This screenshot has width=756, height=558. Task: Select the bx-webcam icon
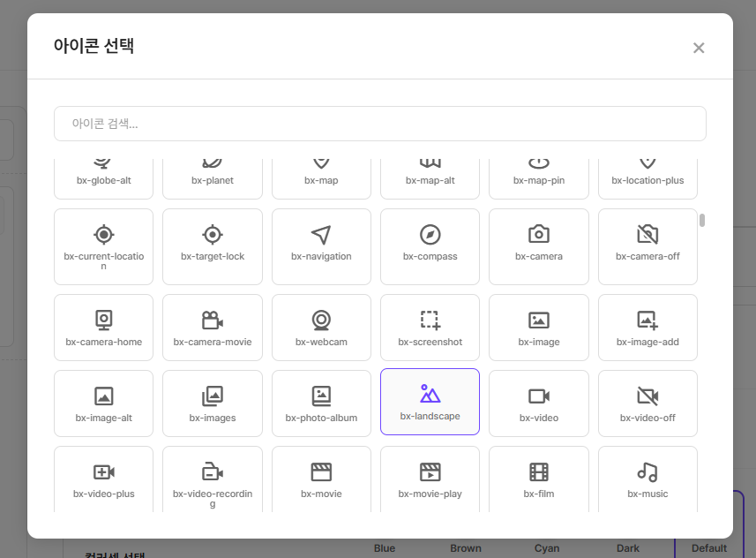[321, 327]
